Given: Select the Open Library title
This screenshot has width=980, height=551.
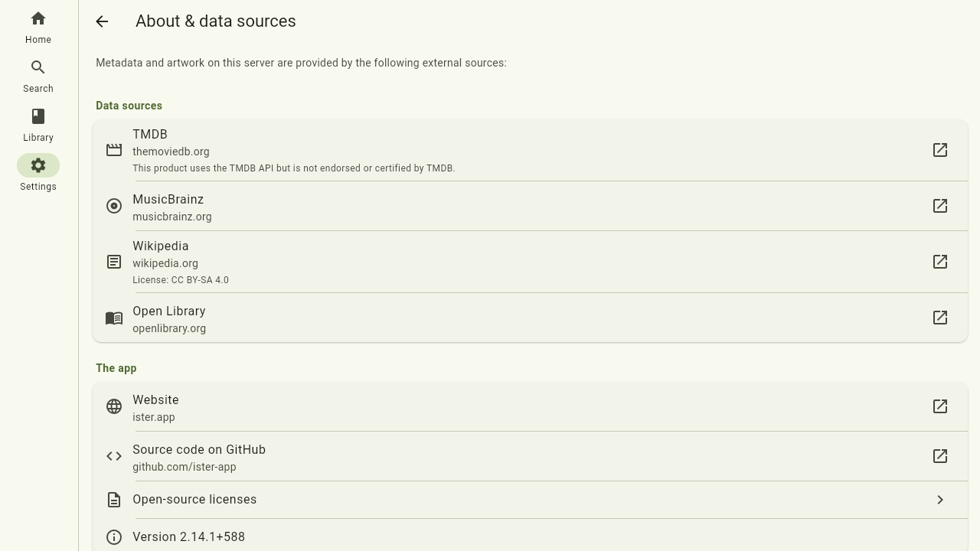Looking at the screenshot, I should tap(169, 311).
